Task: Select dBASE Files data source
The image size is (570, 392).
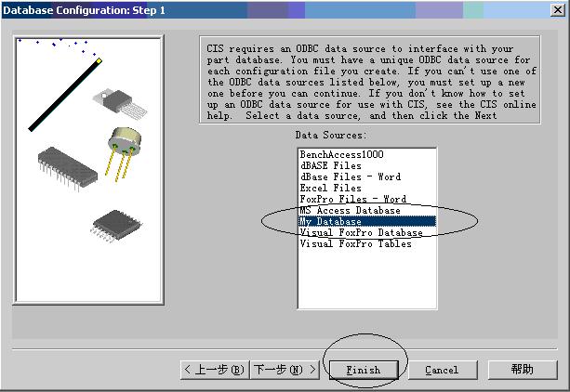Action: click(x=367, y=165)
